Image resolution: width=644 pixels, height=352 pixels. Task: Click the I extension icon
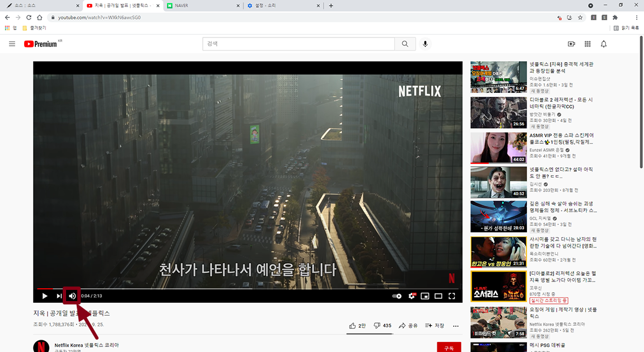[594, 17]
